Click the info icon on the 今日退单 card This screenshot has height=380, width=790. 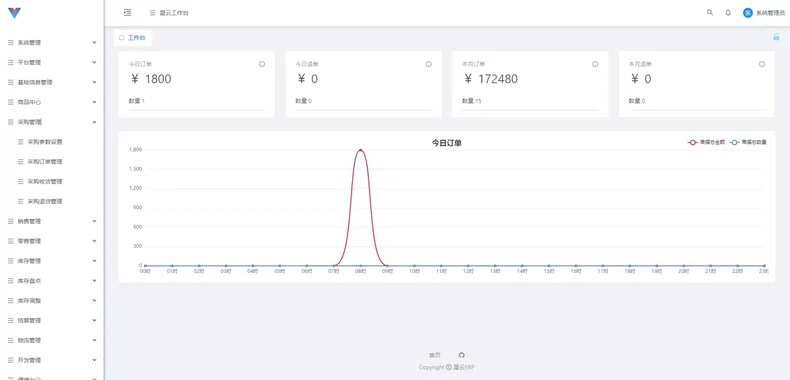[x=429, y=64]
